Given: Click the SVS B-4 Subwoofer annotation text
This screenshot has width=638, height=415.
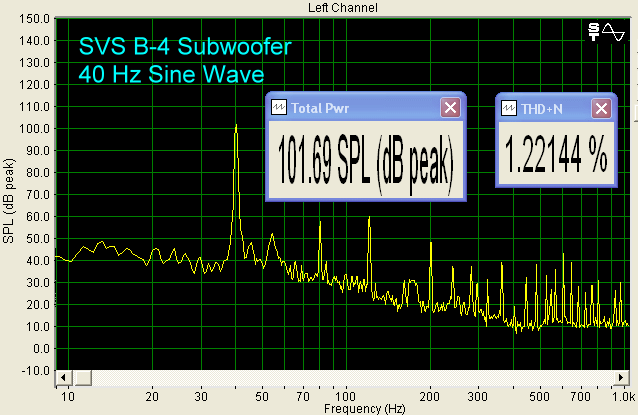Looking at the screenshot, I should point(185,46).
